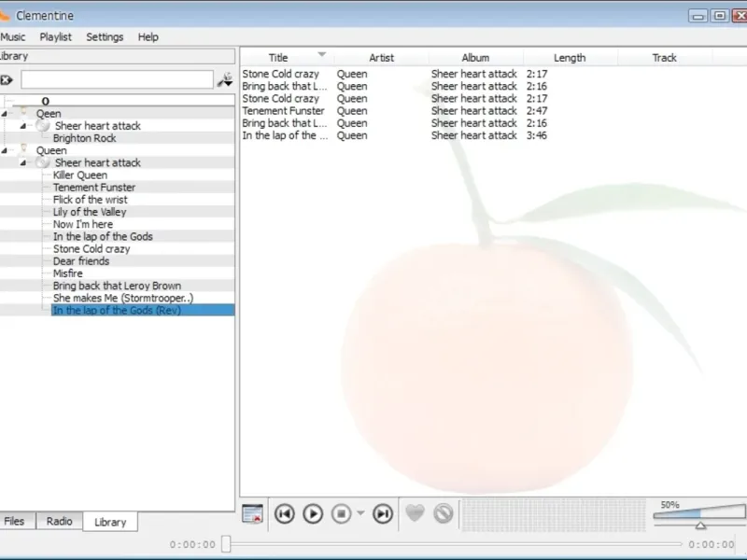Select Dear friends in the library
The height and width of the screenshot is (560, 747).
81,261
